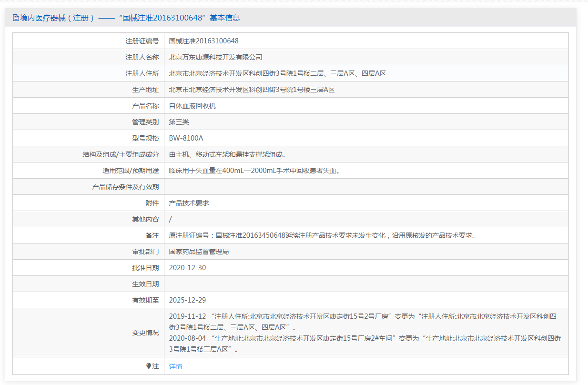
Task: Click the structure text 由主机、移动式车架和悬挂支撑架组成
Action: click(227, 154)
